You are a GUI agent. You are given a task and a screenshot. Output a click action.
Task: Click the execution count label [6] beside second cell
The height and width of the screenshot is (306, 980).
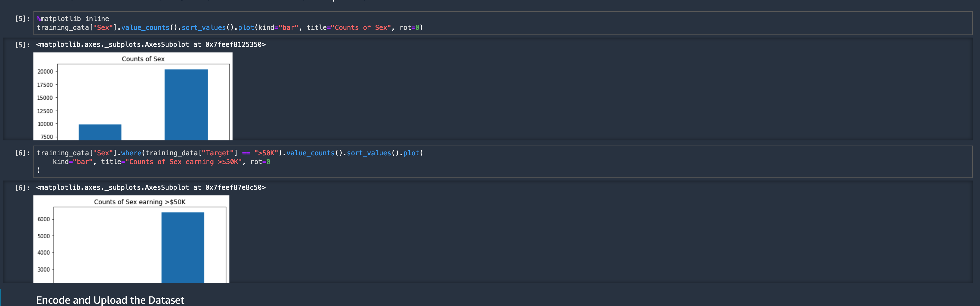21,153
